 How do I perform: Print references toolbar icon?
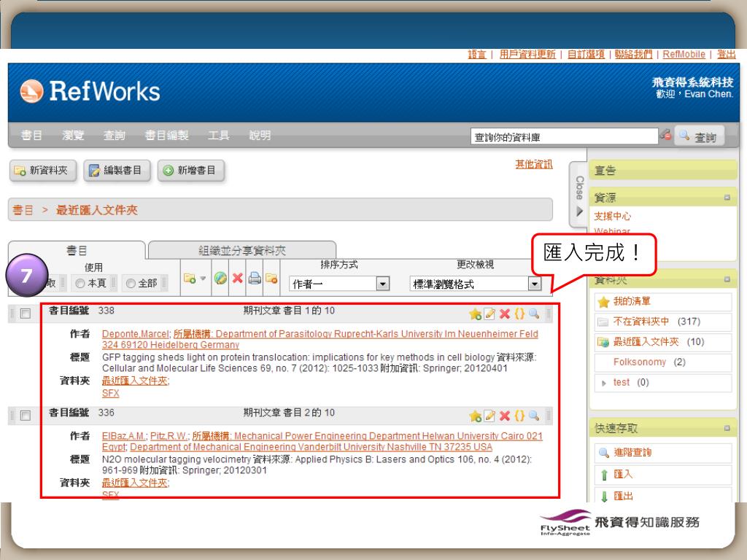point(255,278)
